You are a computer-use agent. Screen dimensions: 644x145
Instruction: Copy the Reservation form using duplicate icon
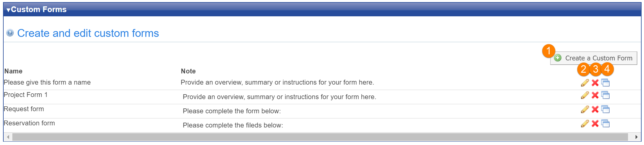tap(605, 124)
